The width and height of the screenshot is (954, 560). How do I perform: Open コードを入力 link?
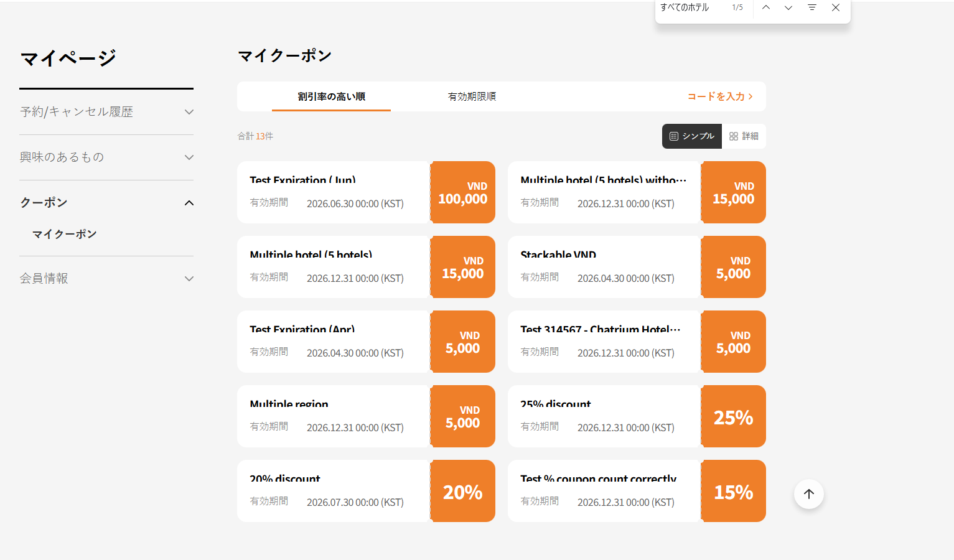[720, 96]
